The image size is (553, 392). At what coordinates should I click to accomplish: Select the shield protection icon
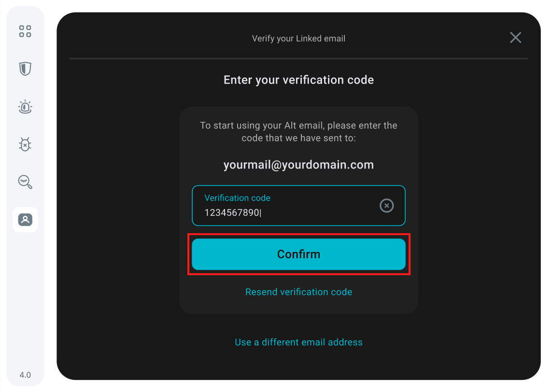point(25,69)
